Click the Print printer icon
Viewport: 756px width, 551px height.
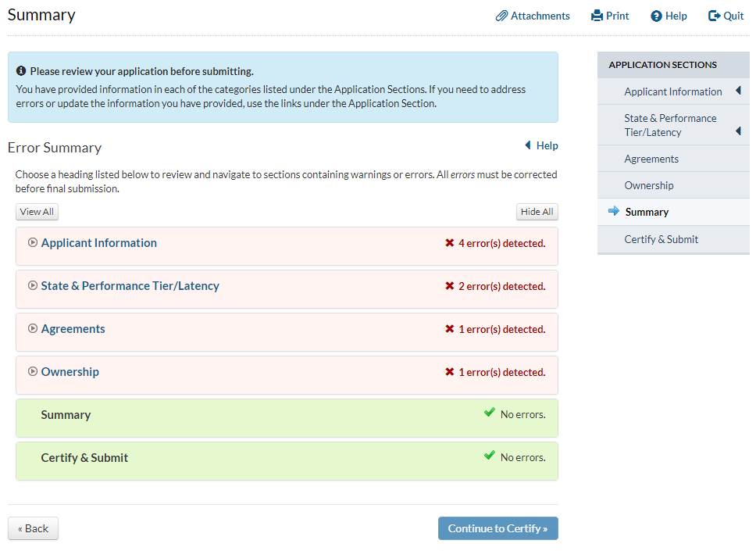(597, 16)
